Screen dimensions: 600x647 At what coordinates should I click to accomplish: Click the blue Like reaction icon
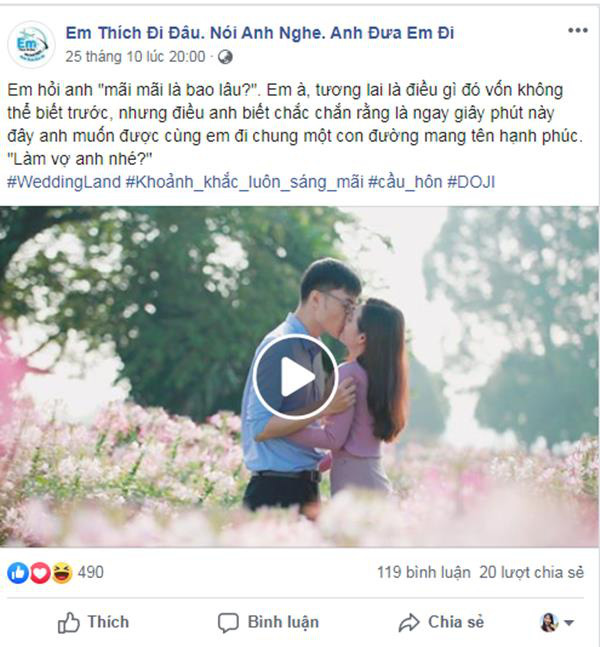click(18, 573)
